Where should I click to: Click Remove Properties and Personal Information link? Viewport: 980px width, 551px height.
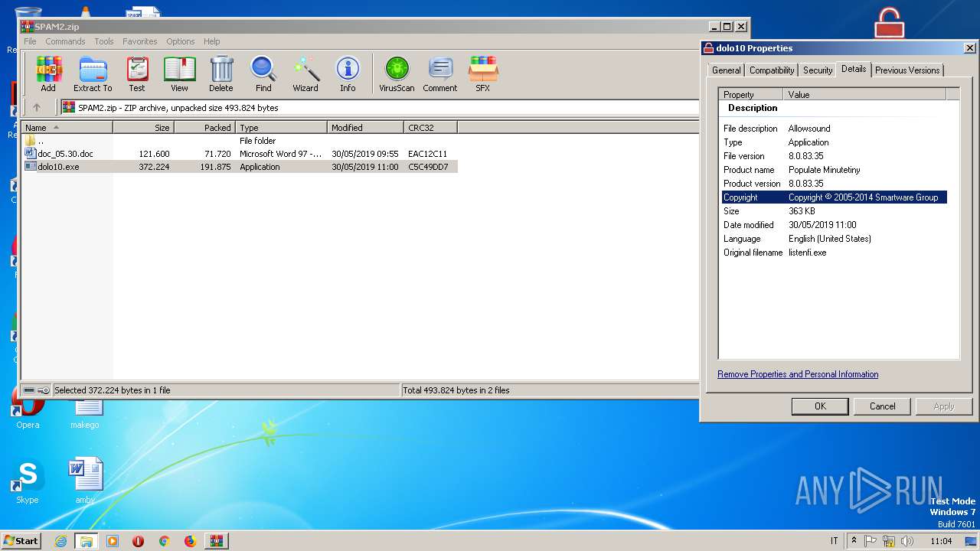tap(798, 374)
